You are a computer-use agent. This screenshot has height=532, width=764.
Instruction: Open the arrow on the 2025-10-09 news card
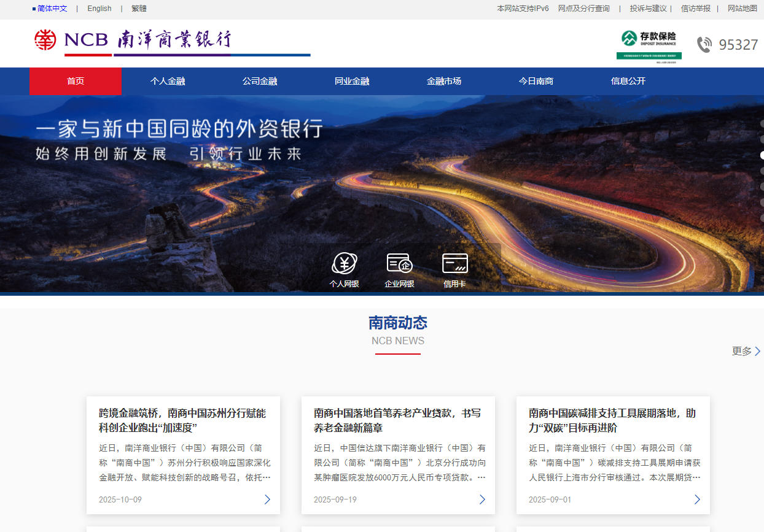(x=267, y=499)
